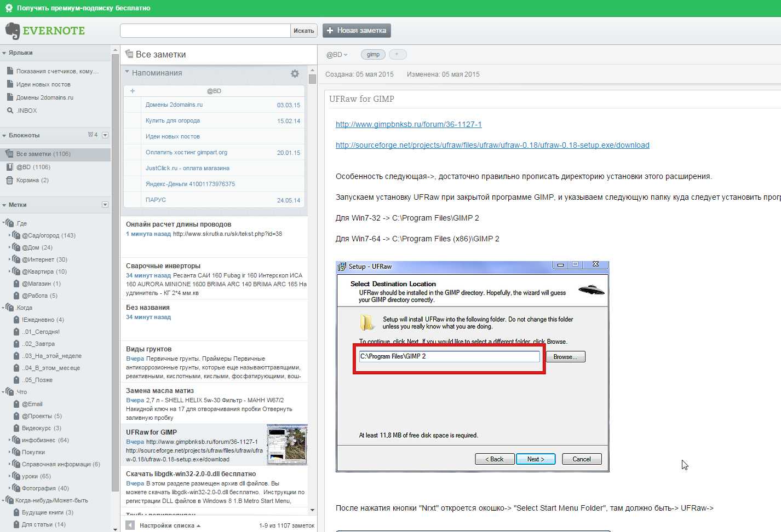Collapse the Блокноты section

pyautogui.click(x=4, y=136)
